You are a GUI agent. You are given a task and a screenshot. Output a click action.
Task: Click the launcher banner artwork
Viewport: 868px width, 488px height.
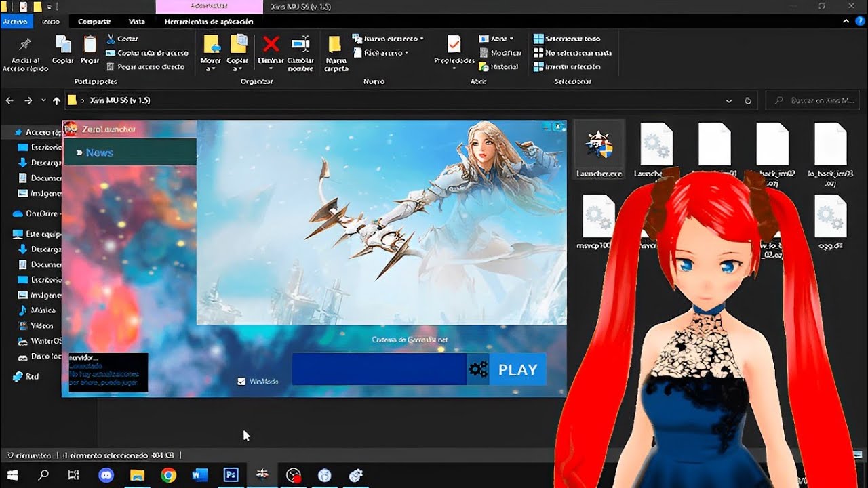click(381, 223)
